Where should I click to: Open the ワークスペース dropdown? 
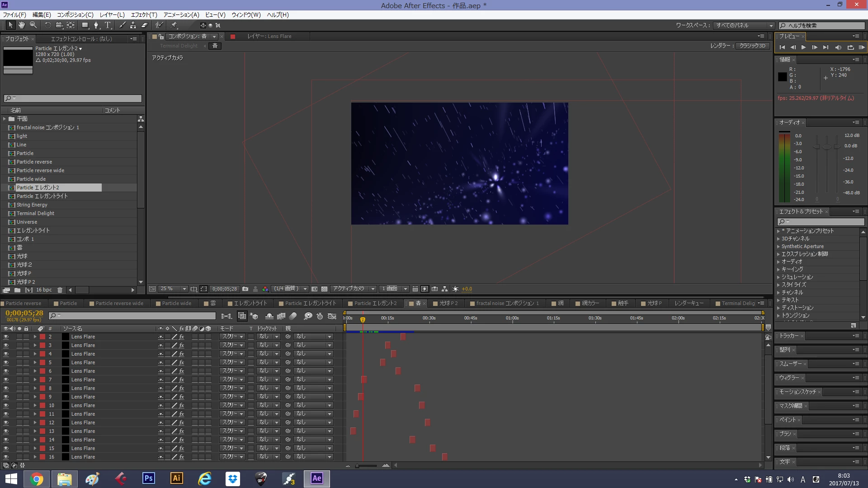tap(744, 25)
